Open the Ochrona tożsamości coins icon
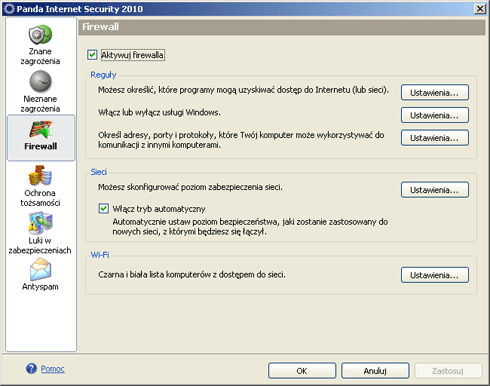Screen dimensions: 490x386 [40, 175]
